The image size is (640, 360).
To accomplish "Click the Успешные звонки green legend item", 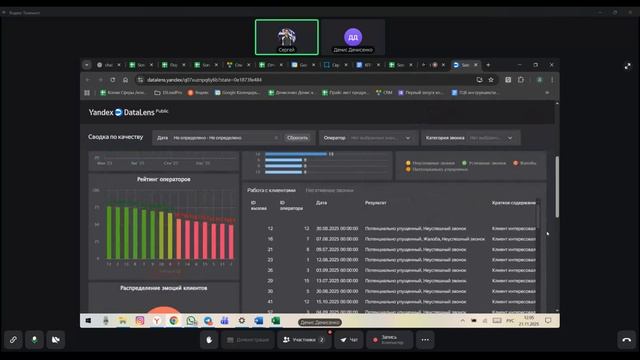I will coord(484,163).
